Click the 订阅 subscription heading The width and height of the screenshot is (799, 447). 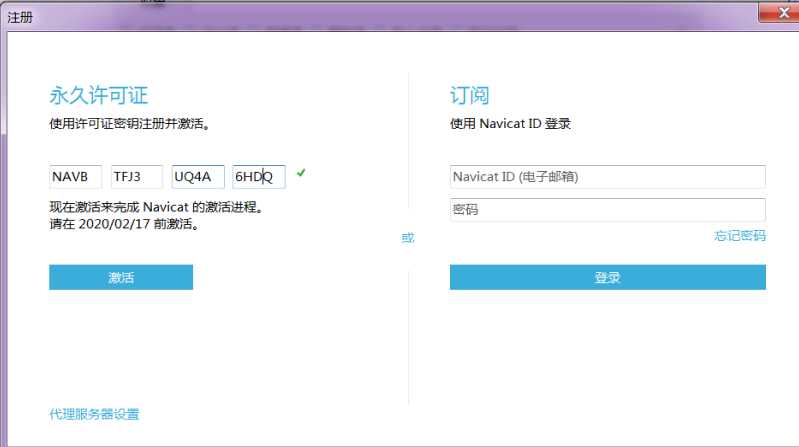pos(469,95)
